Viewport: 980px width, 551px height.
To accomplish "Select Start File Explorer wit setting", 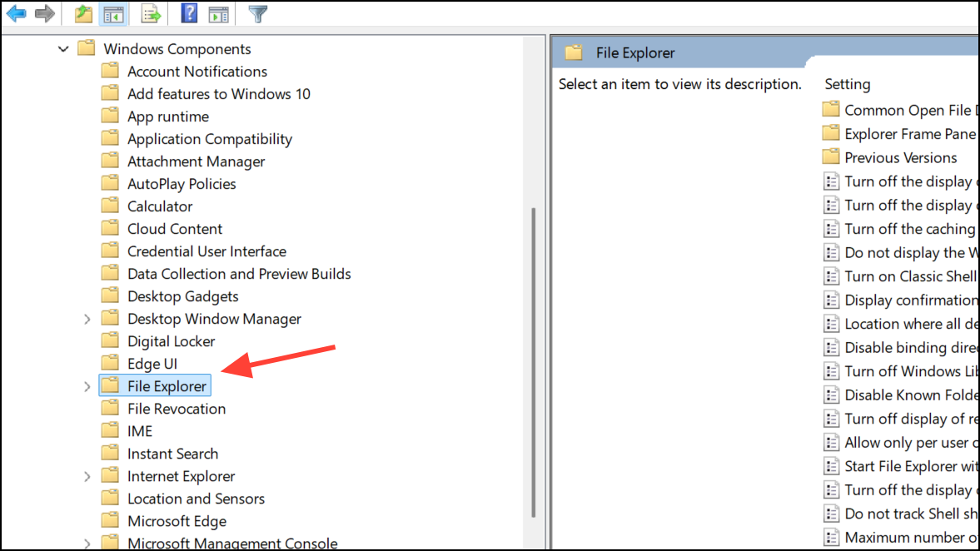I will 911,466.
